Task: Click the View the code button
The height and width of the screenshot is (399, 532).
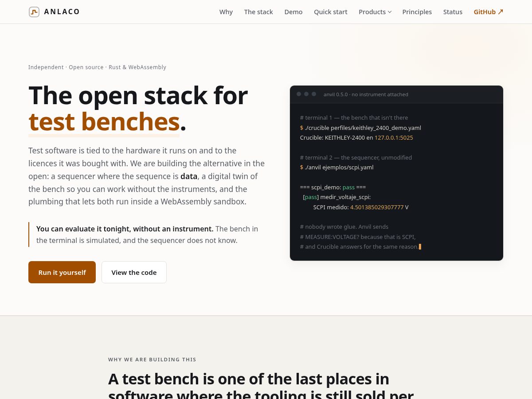Action: click(x=134, y=272)
